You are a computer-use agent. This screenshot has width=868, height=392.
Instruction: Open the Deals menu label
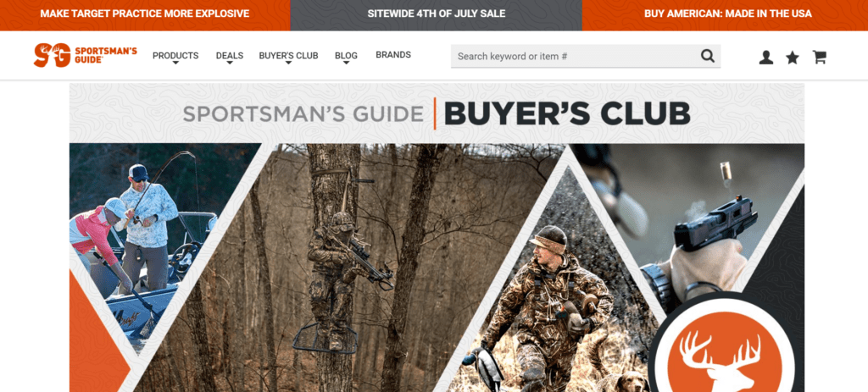pyautogui.click(x=230, y=55)
